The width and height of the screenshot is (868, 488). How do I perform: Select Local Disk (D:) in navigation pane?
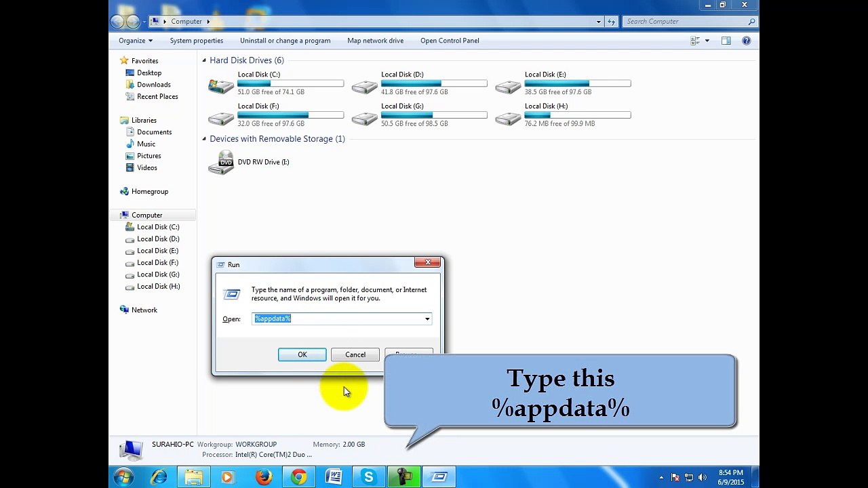(158, 239)
